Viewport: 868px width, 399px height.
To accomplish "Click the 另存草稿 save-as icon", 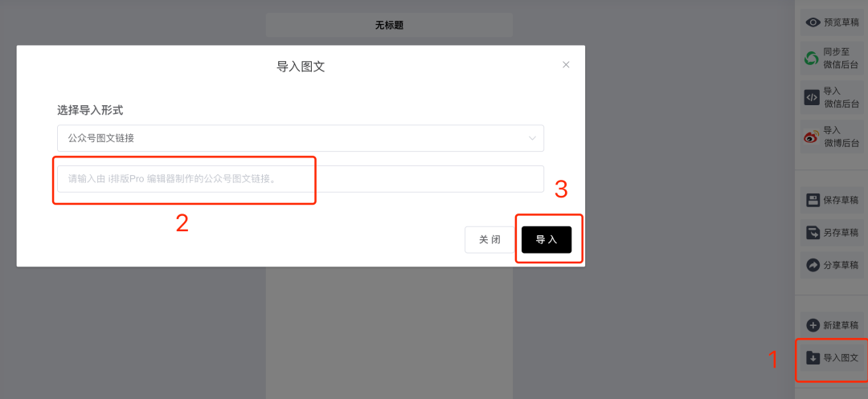I will [x=813, y=233].
